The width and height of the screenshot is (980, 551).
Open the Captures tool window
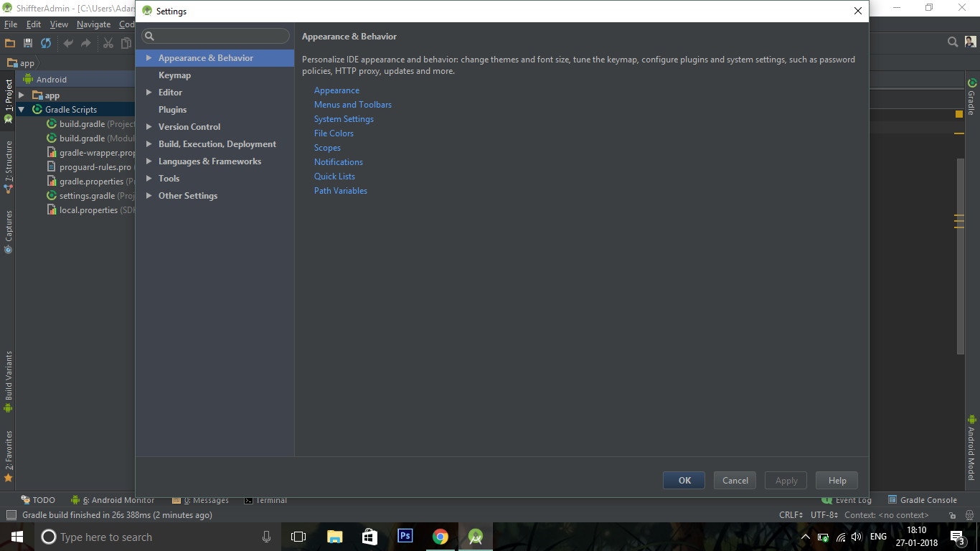click(8, 228)
